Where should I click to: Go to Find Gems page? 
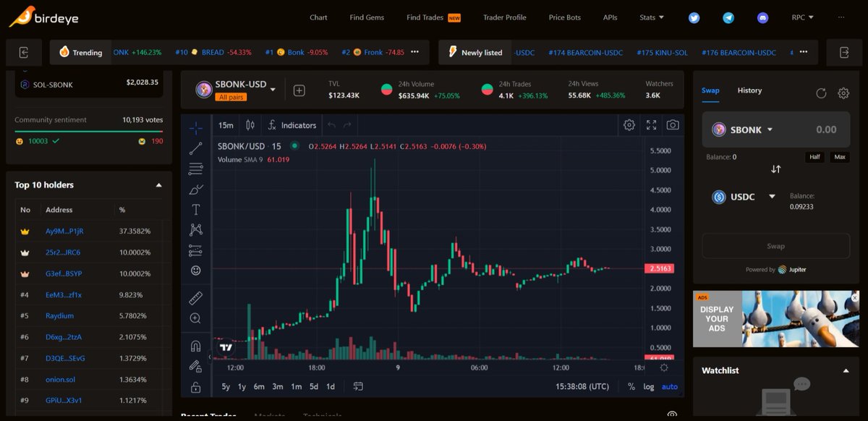(x=367, y=17)
